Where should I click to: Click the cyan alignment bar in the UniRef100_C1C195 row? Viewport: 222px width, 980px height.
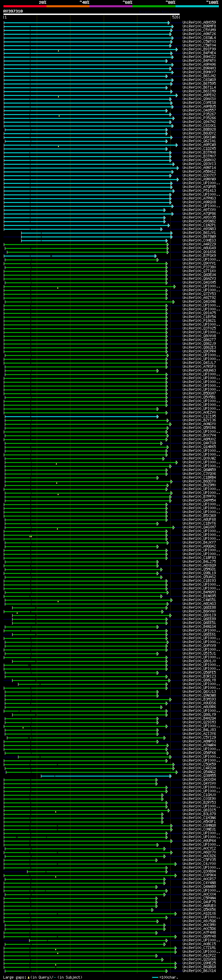pos(82,416)
